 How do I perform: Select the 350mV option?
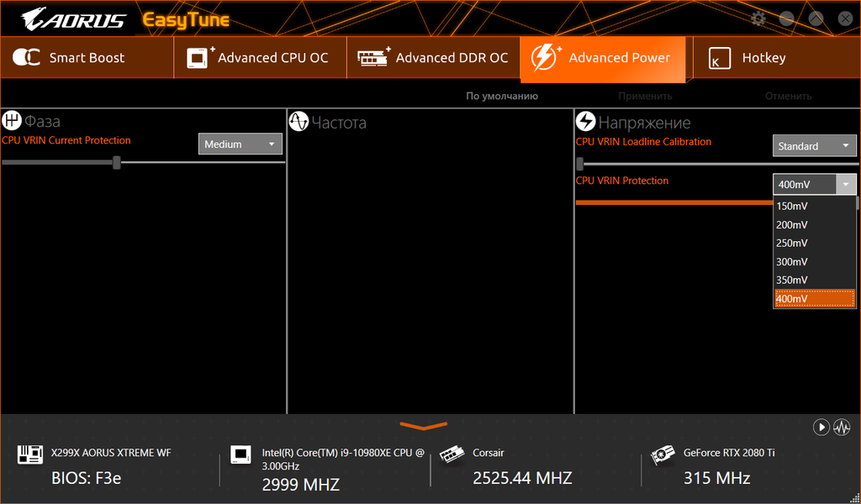(x=814, y=280)
